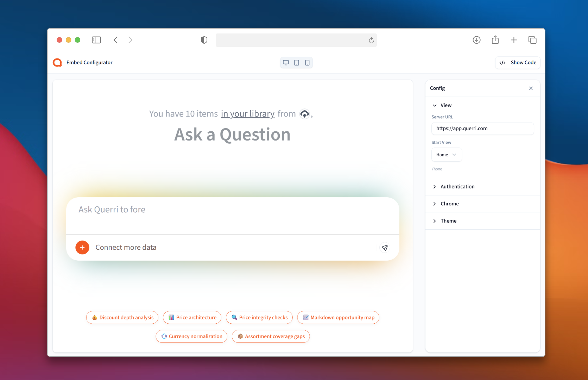588x380 pixels.
Task: Choose Assortment coverage gaps suggestion
Action: click(x=271, y=337)
